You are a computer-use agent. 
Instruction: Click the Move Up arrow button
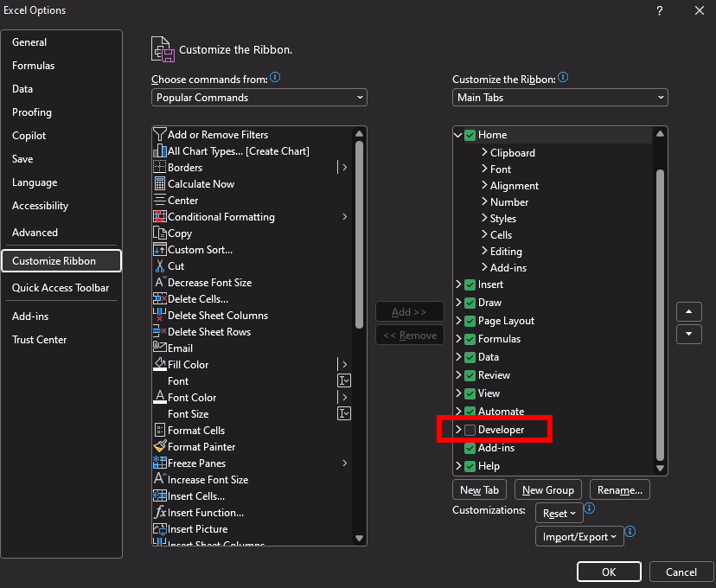688,312
